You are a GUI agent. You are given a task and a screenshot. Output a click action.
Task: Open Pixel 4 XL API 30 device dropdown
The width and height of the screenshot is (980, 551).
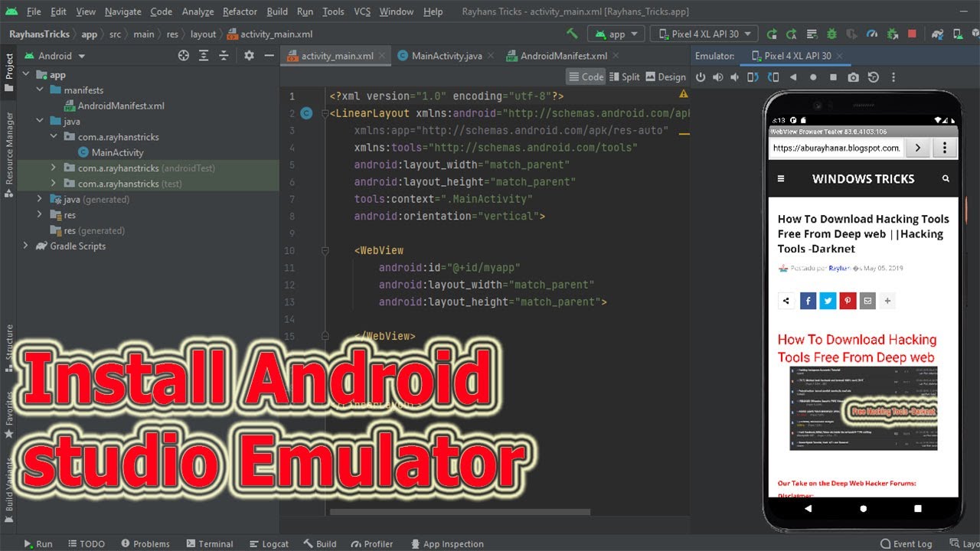click(704, 34)
